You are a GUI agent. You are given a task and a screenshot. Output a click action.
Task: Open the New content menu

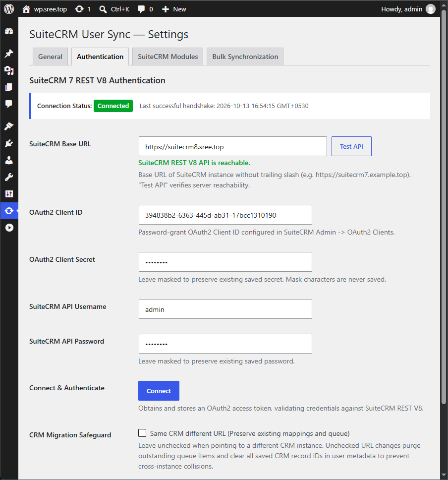tap(174, 9)
